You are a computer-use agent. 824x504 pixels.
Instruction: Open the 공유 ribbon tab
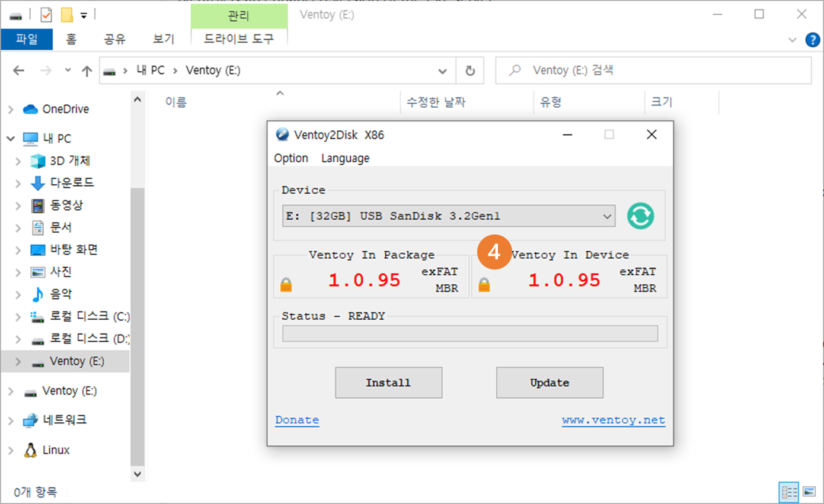click(115, 40)
